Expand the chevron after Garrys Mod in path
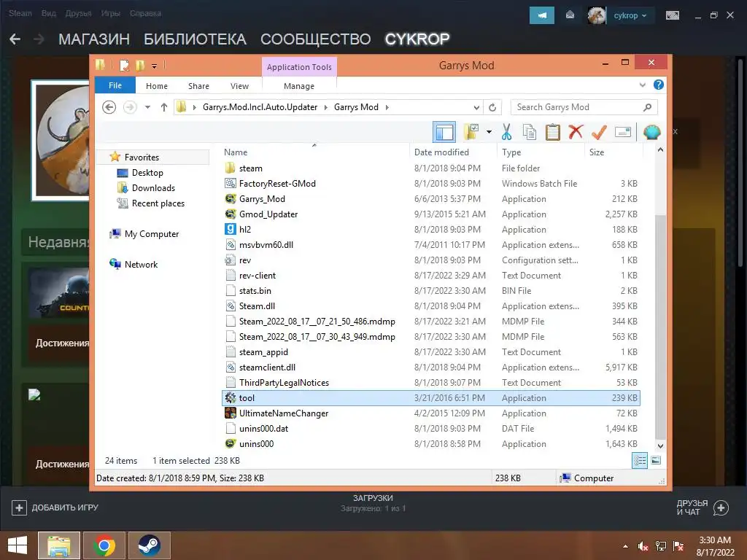This screenshot has height=560, width=747. coord(387,107)
